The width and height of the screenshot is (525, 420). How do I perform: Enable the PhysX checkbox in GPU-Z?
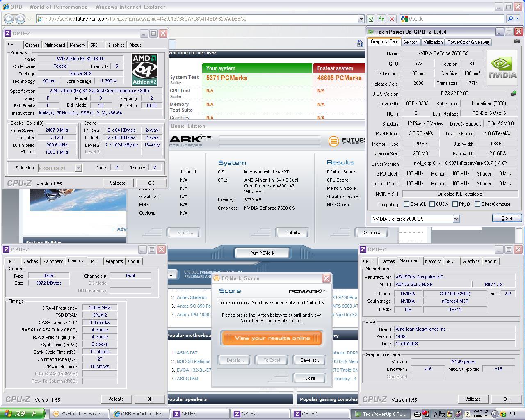click(455, 204)
